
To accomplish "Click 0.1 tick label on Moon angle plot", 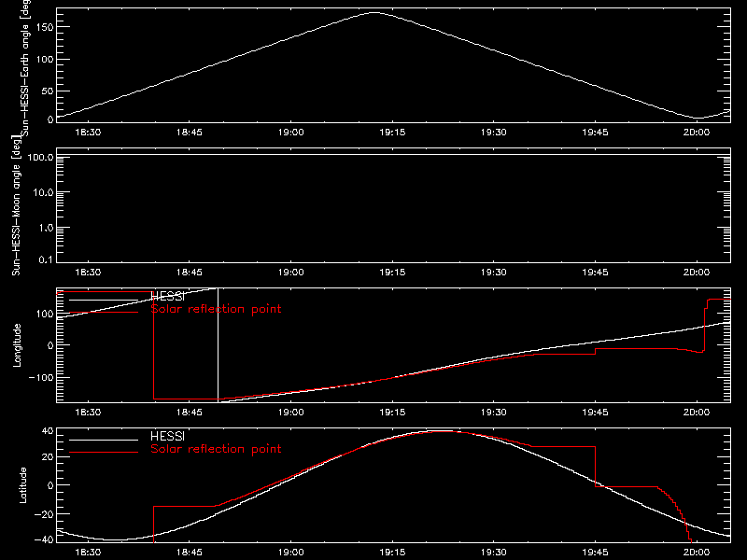I will tap(46, 259).
